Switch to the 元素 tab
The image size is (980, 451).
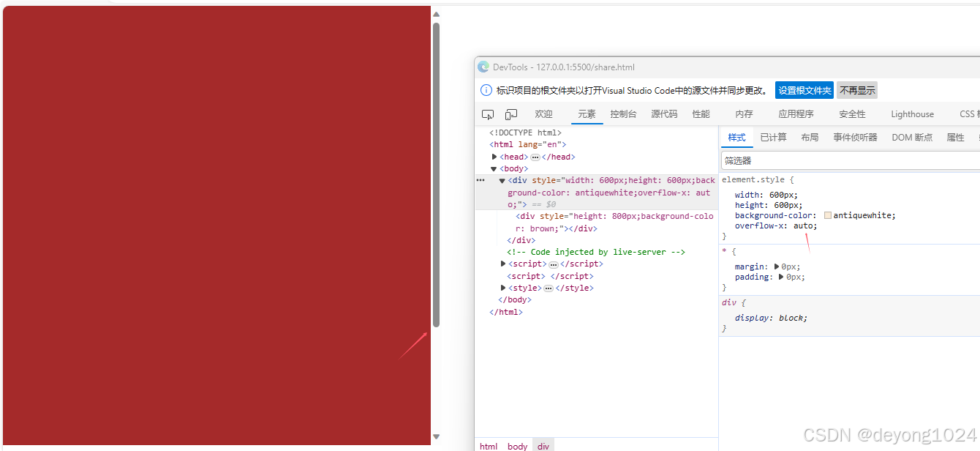point(587,114)
